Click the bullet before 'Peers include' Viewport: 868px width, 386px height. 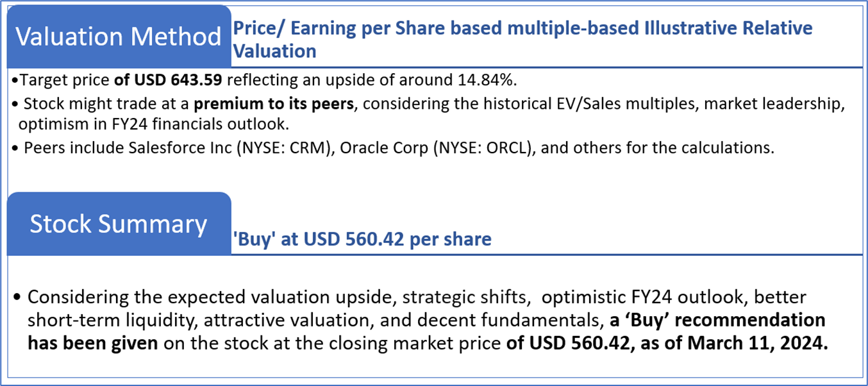tap(15, 148)
